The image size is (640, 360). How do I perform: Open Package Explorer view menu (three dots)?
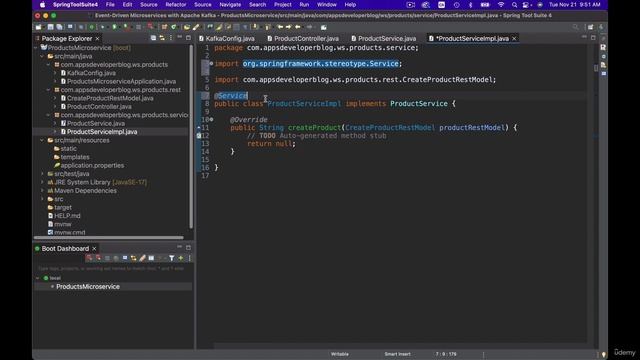click(x=171, y=38)
